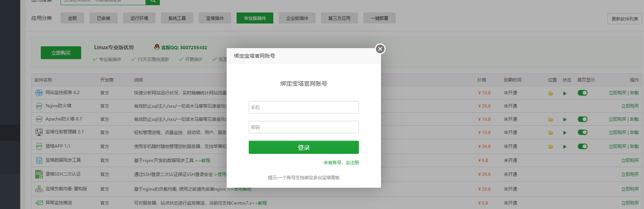
Task: Click the ¥39.8 price text
Action: coord(484,146)
